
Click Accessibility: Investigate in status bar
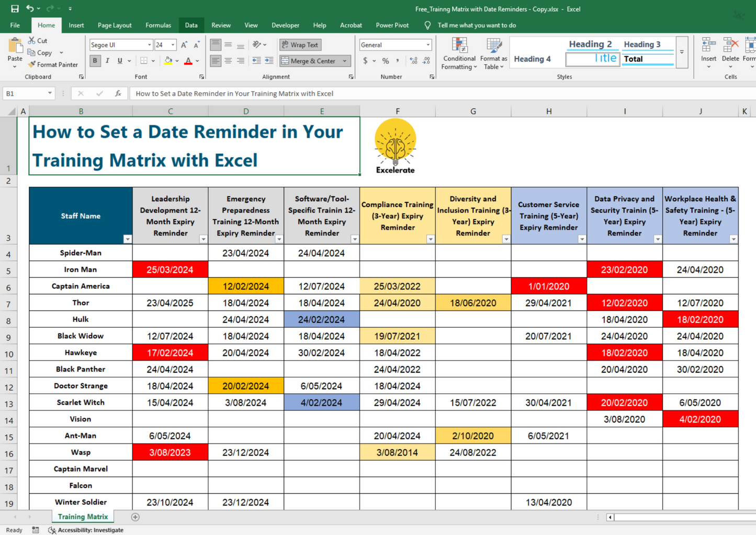(x=86, y=530)
